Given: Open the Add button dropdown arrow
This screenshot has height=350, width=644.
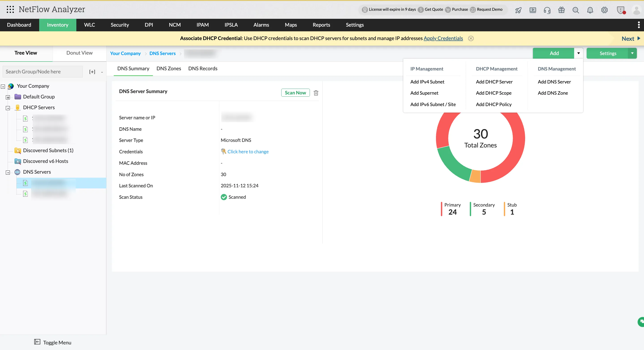Looking at the screenshot, I should (x=578, y=53).
